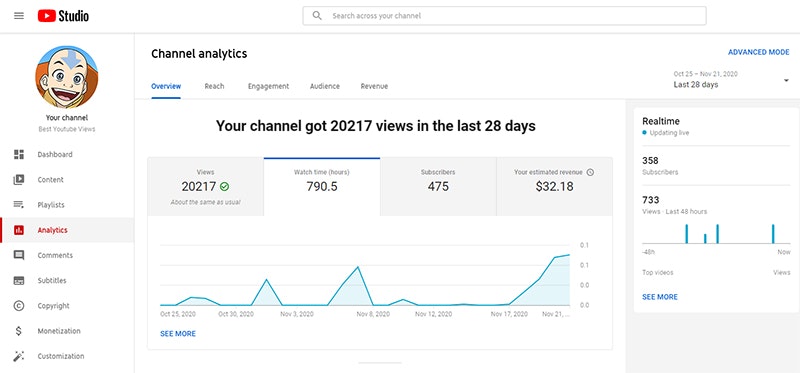Open the hamburger navigation menu
Viewport: 800px width, 373px height.
[x=19, y=16]
